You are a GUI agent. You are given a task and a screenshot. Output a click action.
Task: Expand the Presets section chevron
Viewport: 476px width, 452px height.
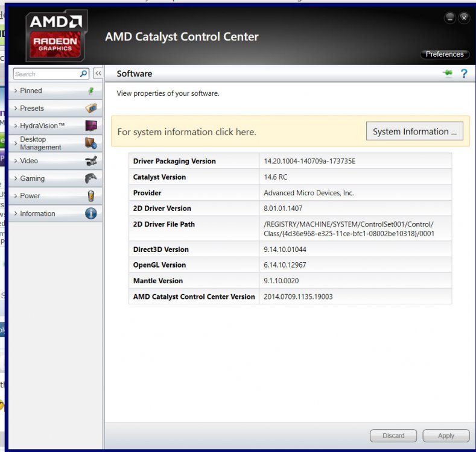(x=16, y=108)
